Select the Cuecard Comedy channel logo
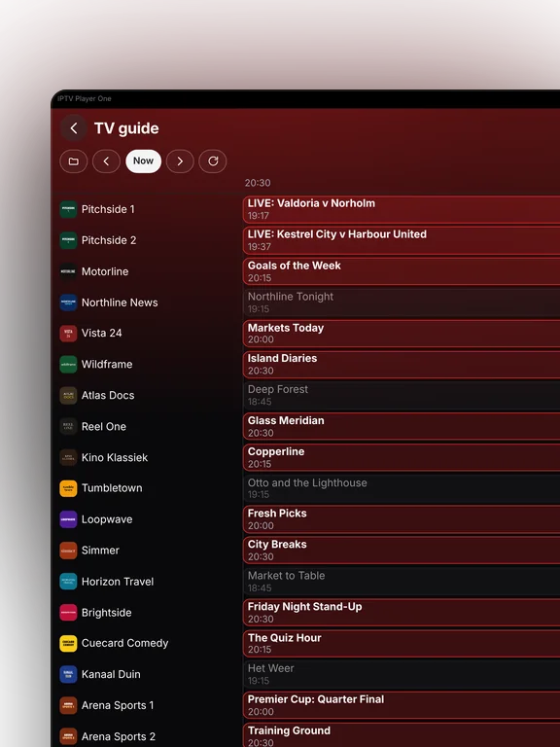 [68, 643]
